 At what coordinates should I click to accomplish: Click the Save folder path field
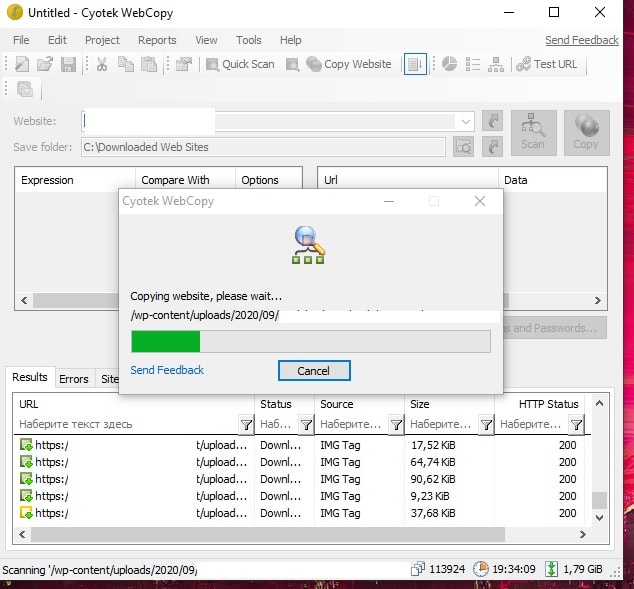click(x=263, y=147)
